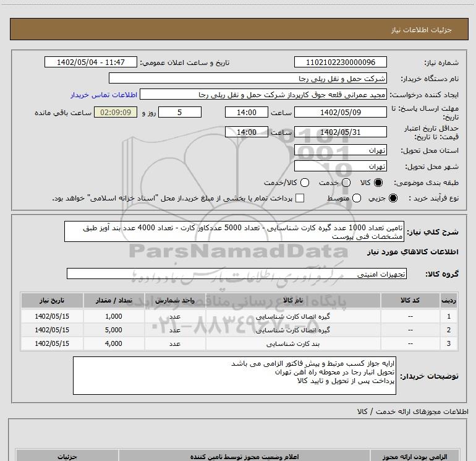This screenshot has height=461, width=476.
Task: Click the need date in row 3
Action: pos(52,343)
